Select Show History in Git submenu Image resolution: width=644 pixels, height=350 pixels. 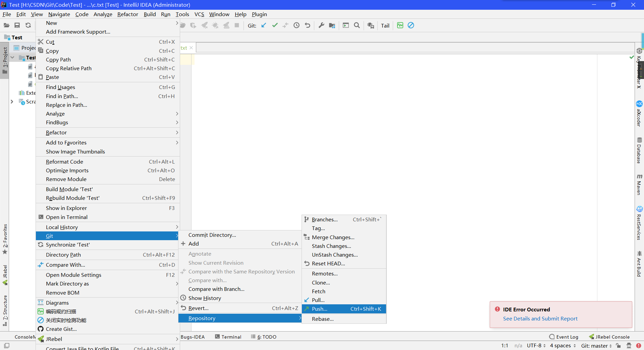240,298
